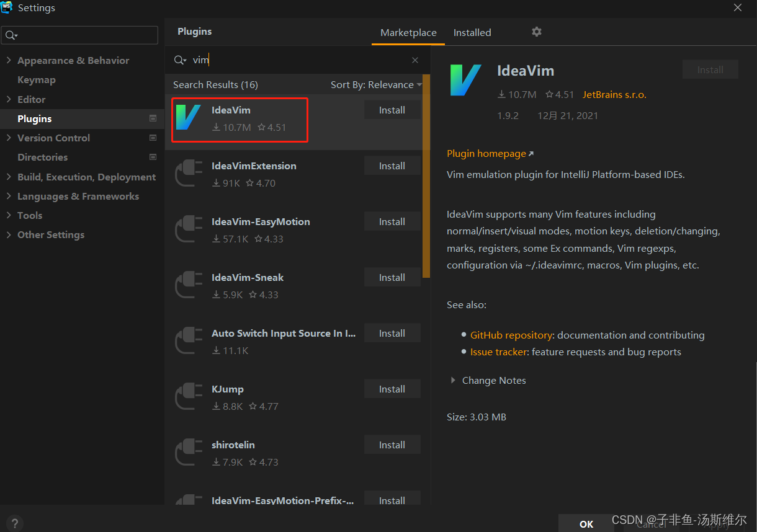Expand Languages & Frameworks node
The width and height of the screenshot is (757, 532).
click(x=9, y=196)
